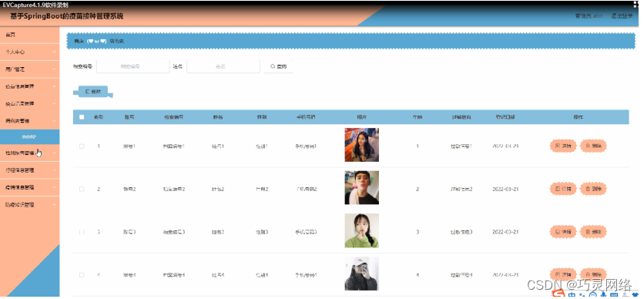Viewport: 644px width, 299px height.
Task: Expand the 行程信息管理 sidebar chevron
Action: pos(54,170)
